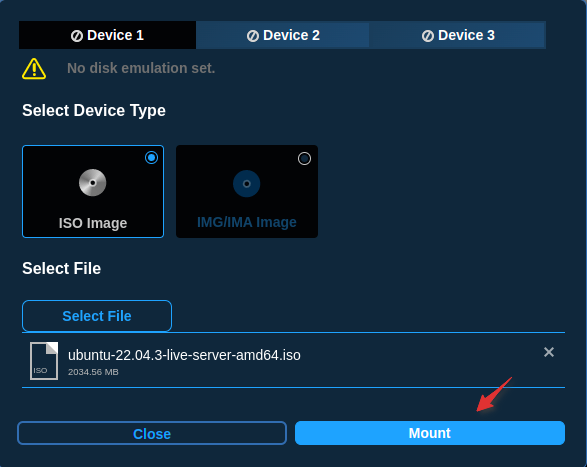Screen dimensions: 587x467
Task: Mount the selected image
Action: click(430, 433)
